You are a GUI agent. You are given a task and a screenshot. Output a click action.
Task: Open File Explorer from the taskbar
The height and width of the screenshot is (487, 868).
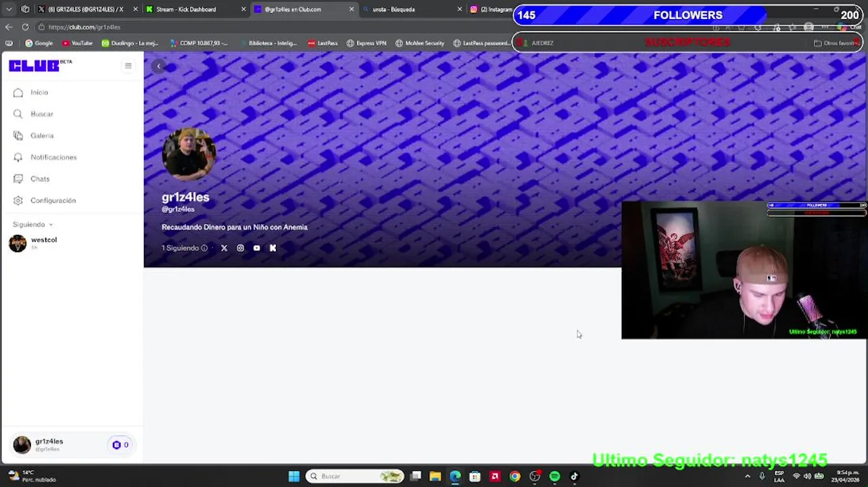(x=435, y=476)
